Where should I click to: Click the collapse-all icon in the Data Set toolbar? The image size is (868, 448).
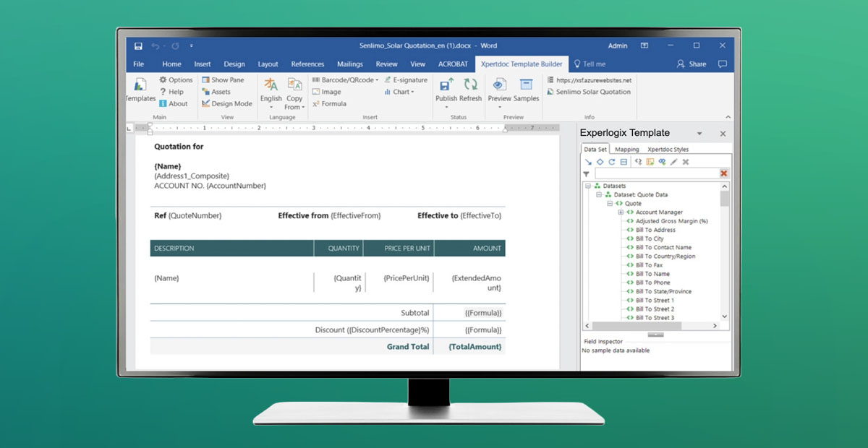(x=624, y=162)
